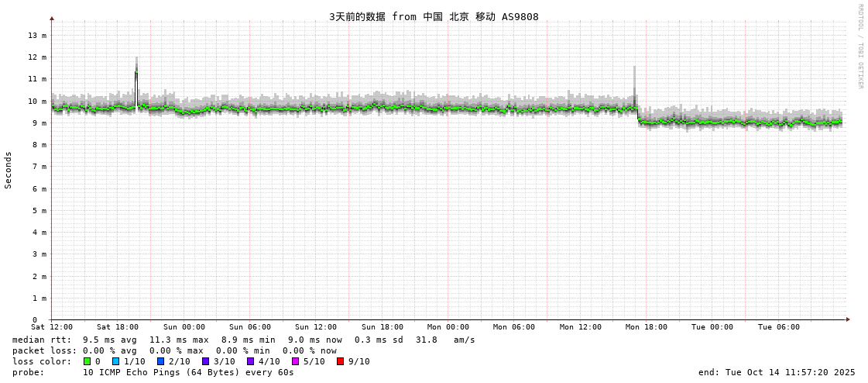This screenshot has height=383, width=868.
Task: Click the "Tue 00:00" x-axis label
Action: (712, 327)
